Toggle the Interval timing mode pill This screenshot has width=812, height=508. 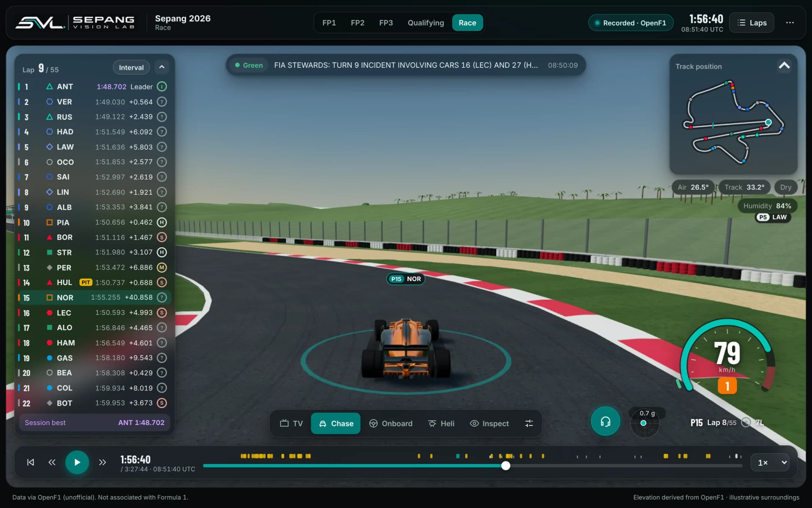click(131, 67)
